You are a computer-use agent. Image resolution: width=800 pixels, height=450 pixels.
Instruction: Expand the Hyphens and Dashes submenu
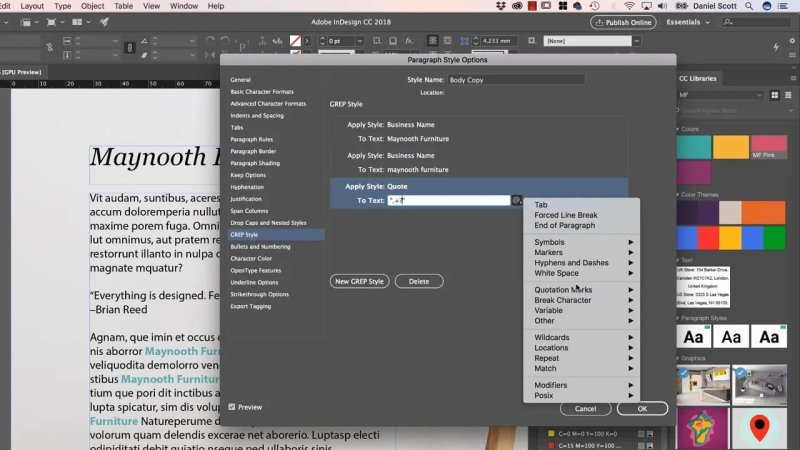(x=582, y=263)
